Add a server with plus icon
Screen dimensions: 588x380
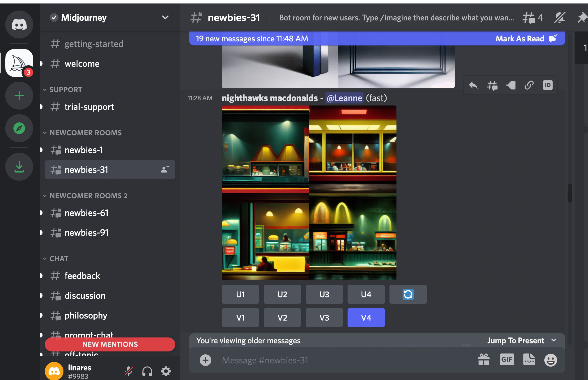point(19,96)
